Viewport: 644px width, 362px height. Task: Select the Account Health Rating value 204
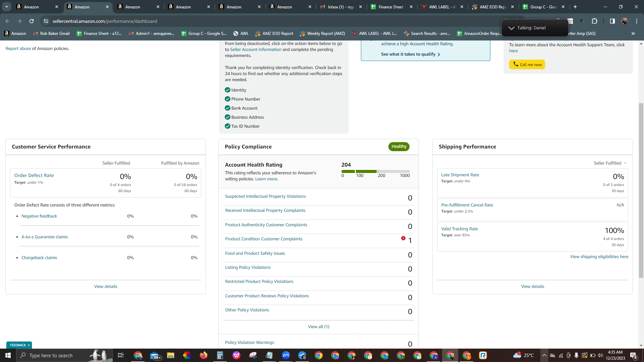click(346, 165)
